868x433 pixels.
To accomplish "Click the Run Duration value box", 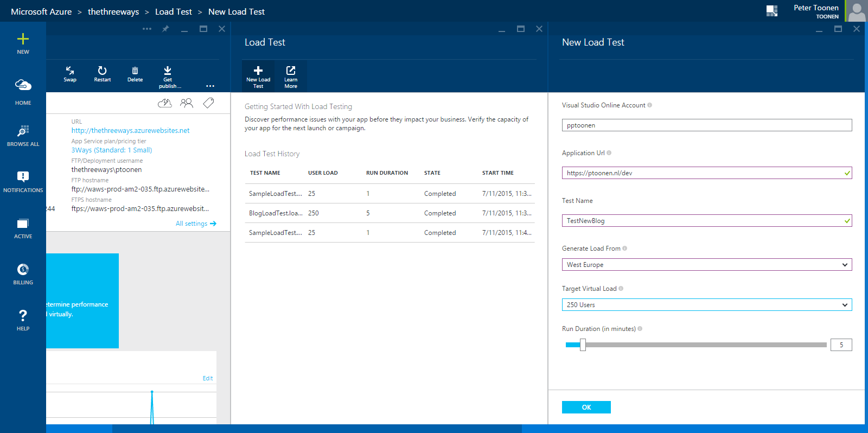I will pos(841,345).
